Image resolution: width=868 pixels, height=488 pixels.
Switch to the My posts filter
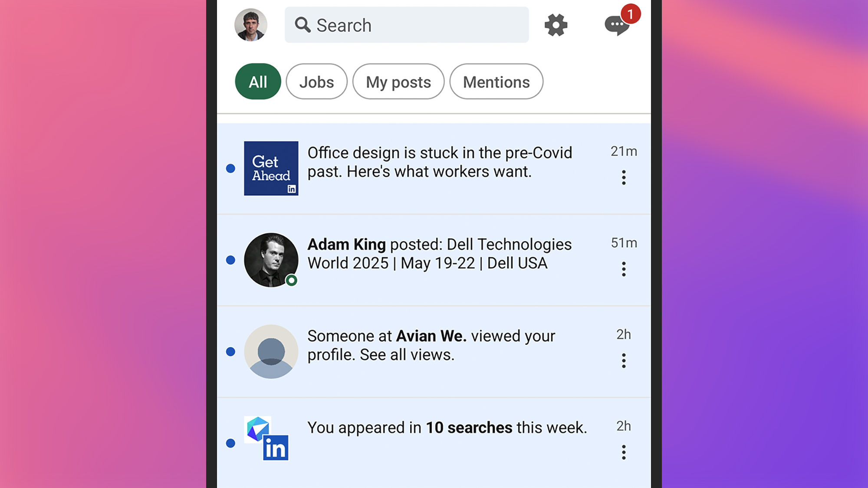[x=398, y=82]
